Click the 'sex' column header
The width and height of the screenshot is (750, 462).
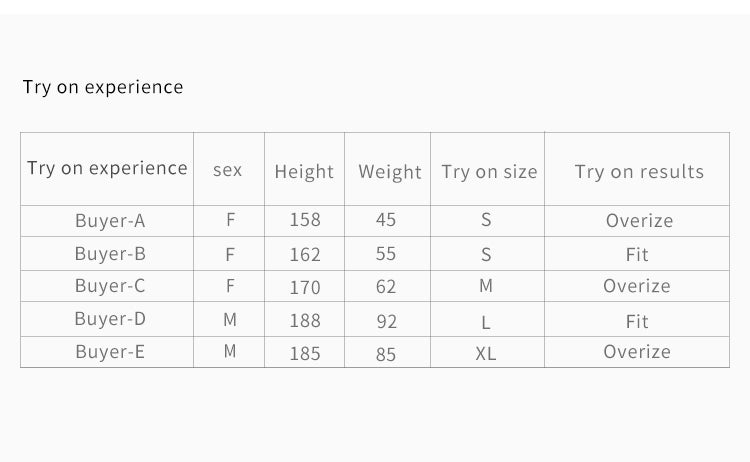click(228, 170)
